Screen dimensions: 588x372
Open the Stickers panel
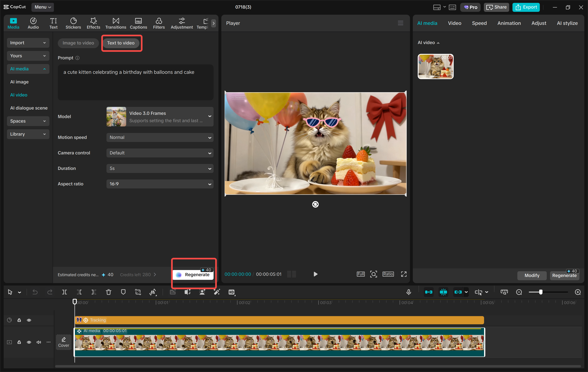73,23
